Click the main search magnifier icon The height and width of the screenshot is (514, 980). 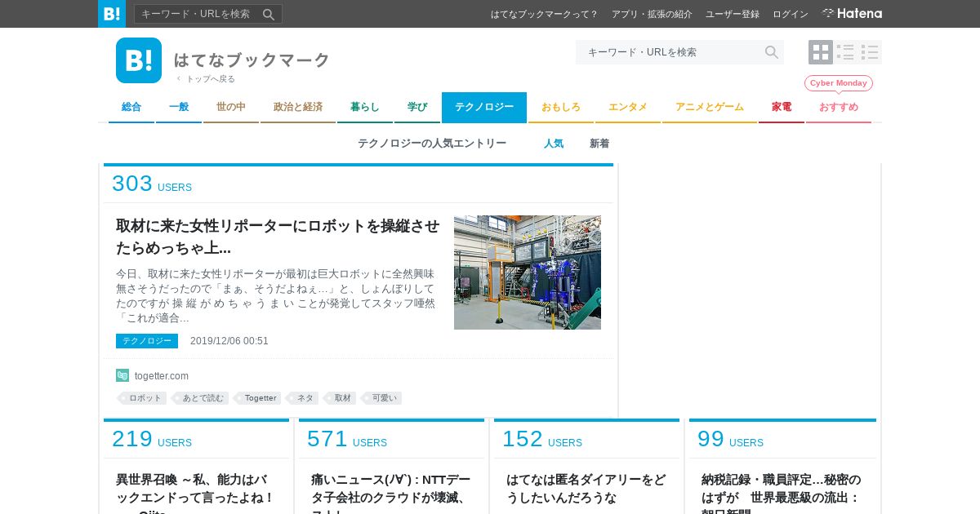[x=771, y=52]
